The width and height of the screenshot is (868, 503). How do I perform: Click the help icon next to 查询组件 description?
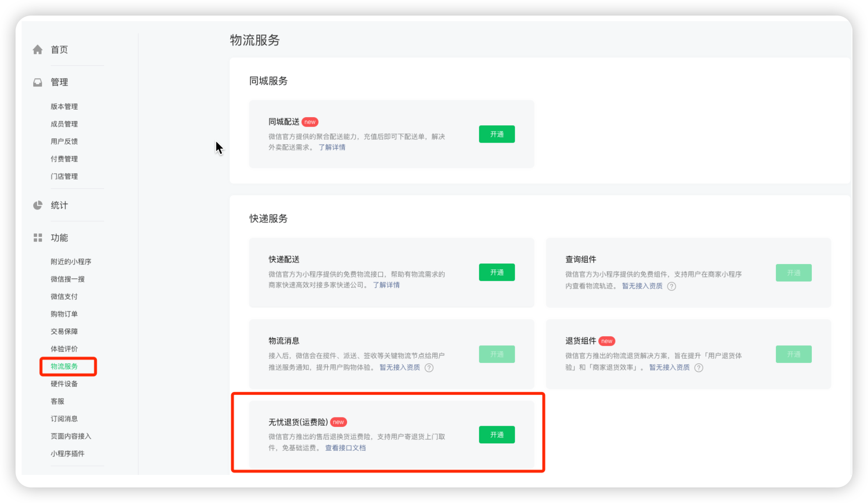click(671, 286)
